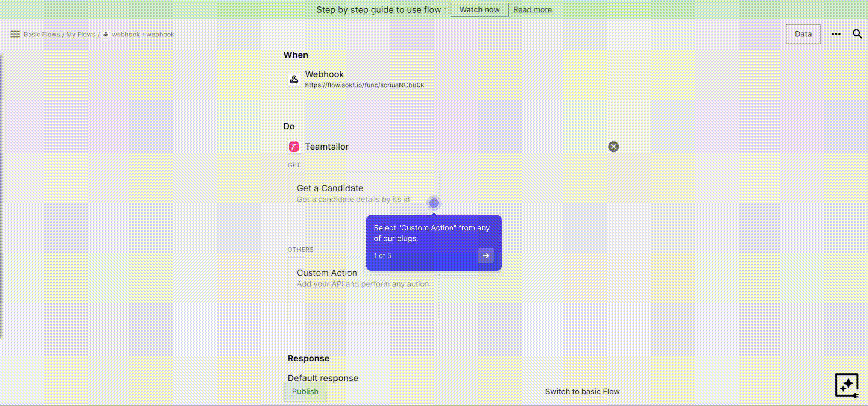Click the 'Step by step guide to use flow' banner text
The image size is (868, 406).
click(x=381, y=10)
